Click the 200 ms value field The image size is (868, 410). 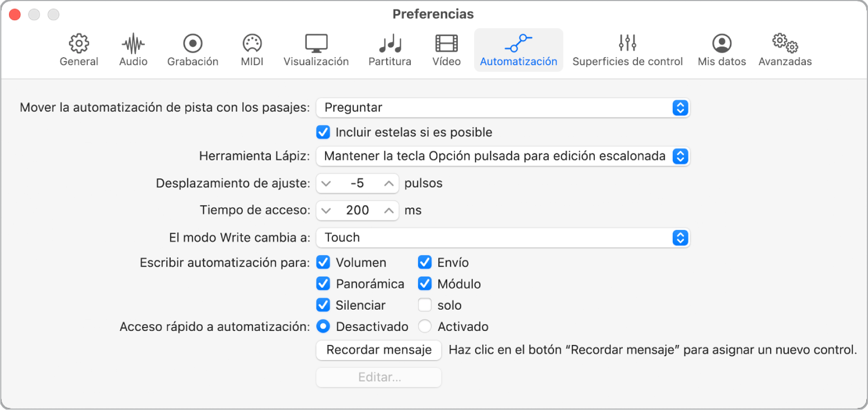click(357, 211)
